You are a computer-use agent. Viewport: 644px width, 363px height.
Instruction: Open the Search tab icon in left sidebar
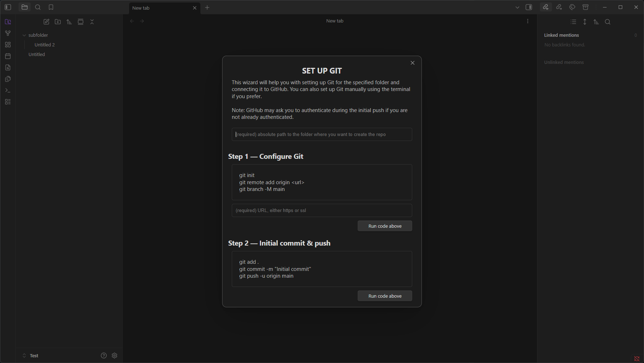(38, 7)
